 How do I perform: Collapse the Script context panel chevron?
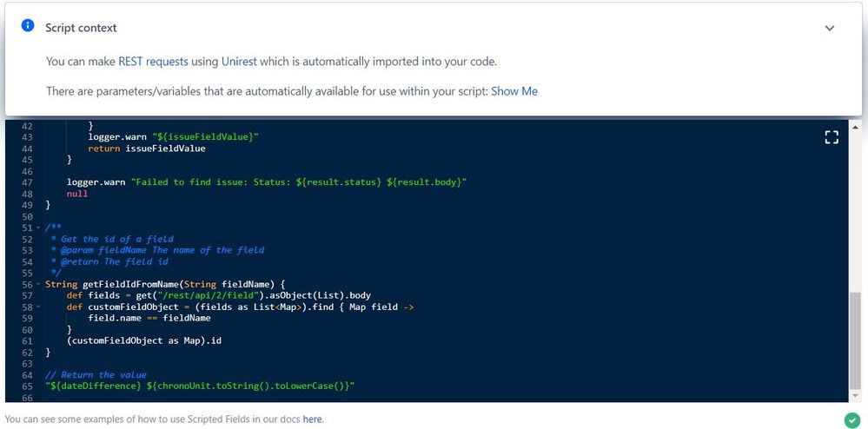pyautogui.click(x=829, y=28)
